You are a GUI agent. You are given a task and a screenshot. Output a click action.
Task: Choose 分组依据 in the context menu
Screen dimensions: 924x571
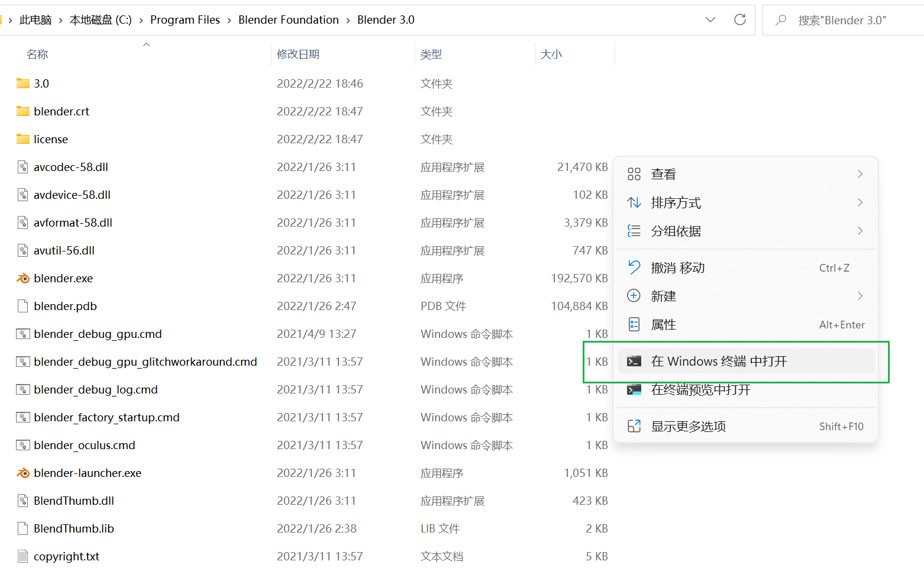(x=746, y=231)
